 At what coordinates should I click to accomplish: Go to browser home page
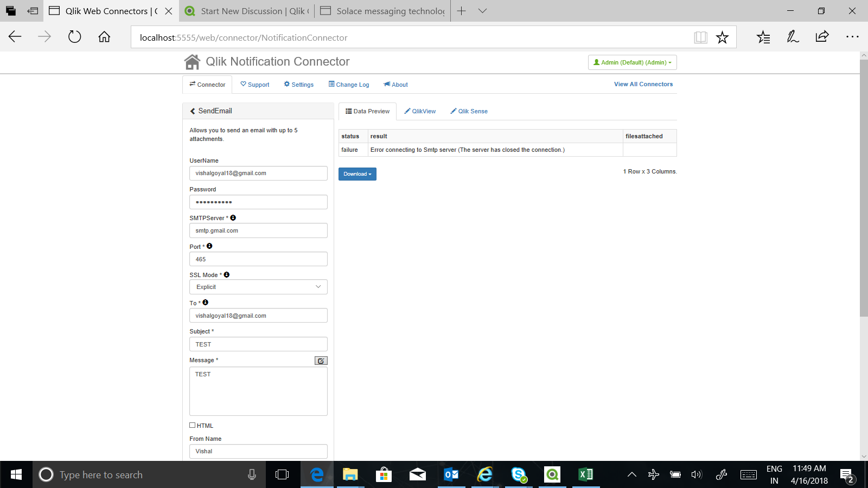[x=104, y=37]
